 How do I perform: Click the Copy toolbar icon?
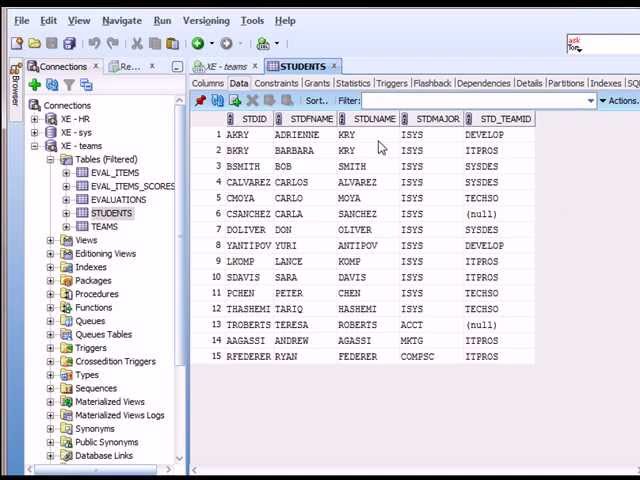(x=155, y=43)
